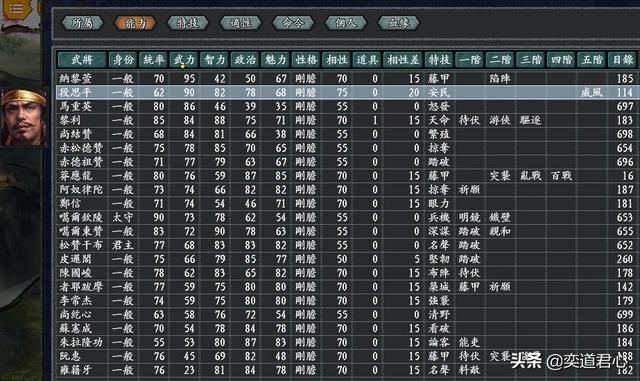Click catalog number 260

[625, 259]
